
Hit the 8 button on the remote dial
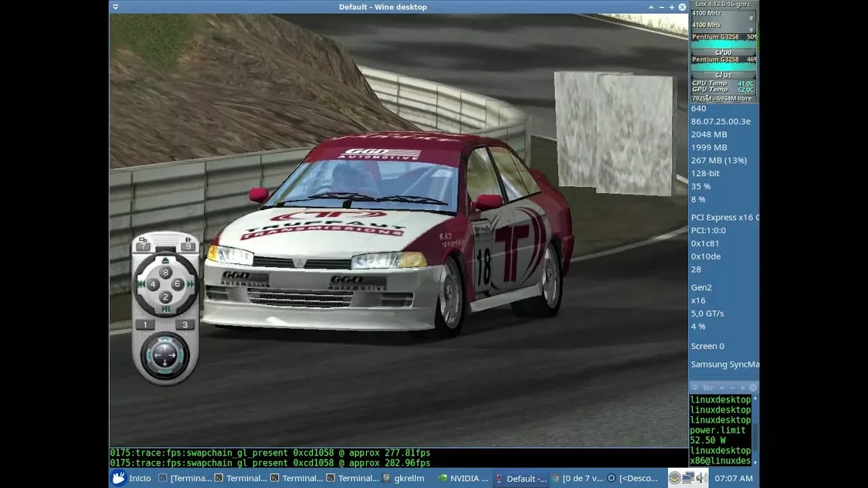coord(165,272)
